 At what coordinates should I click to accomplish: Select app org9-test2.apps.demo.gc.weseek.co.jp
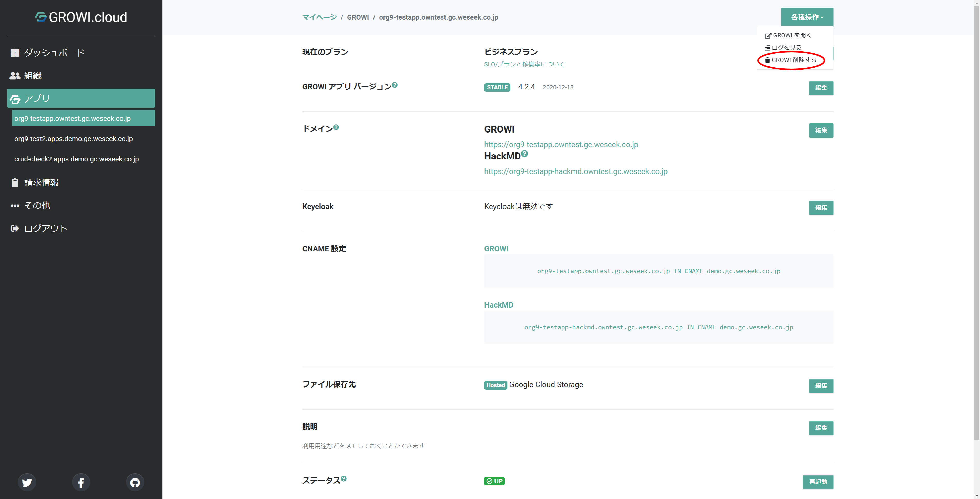pyautogui.click(x=73, y=139)
